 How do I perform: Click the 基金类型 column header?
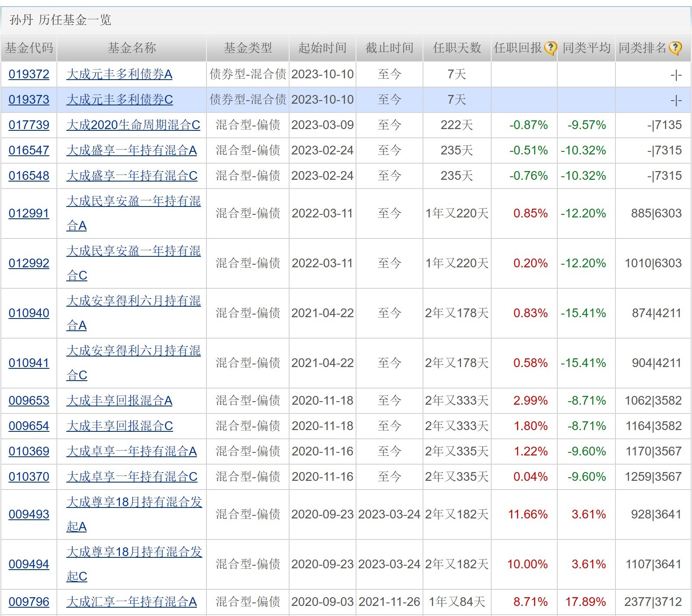click(248, 48)
